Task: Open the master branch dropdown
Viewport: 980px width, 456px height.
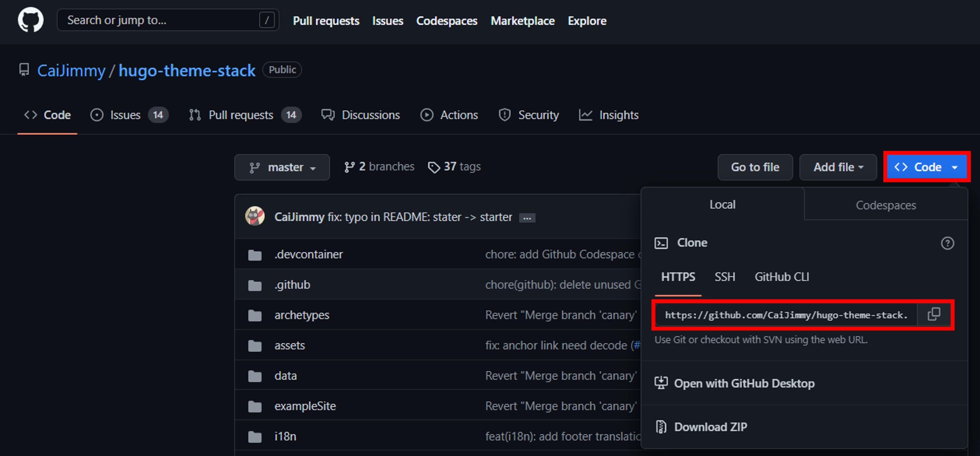Action: pos(282,167)
